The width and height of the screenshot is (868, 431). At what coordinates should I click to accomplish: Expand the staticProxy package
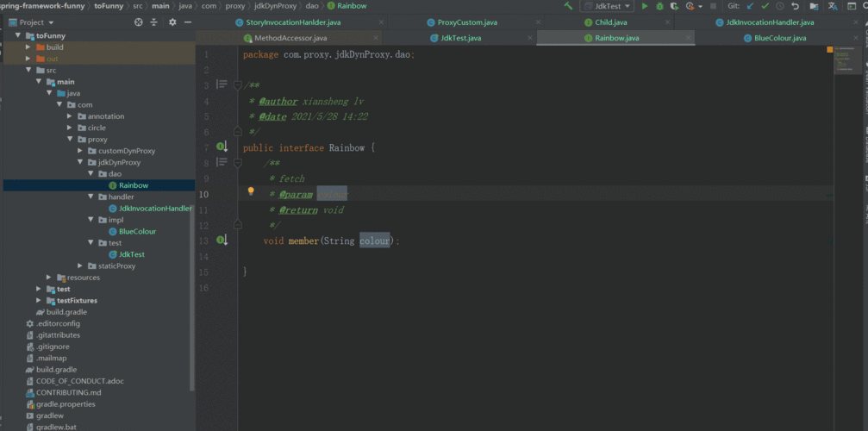pyautogui.click(x=80, y=266)
